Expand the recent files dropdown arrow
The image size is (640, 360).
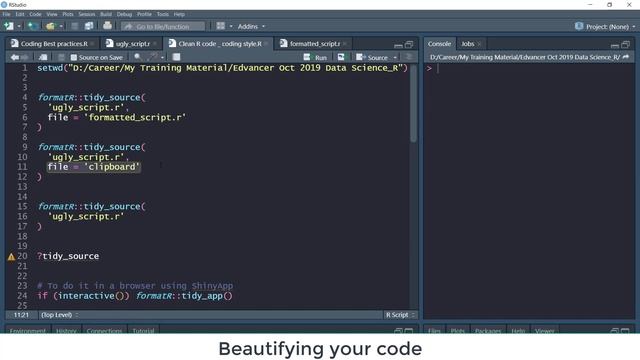[61, 27]
